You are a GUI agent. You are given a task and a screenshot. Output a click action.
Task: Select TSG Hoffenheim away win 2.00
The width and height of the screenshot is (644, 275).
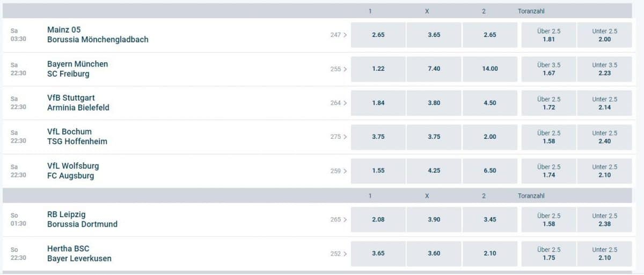490,137
